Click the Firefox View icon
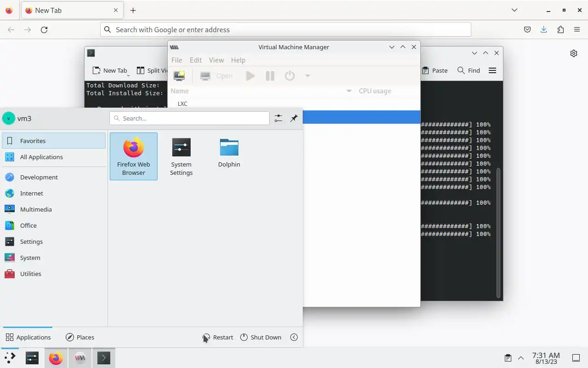588x368 pixels. 9,10
